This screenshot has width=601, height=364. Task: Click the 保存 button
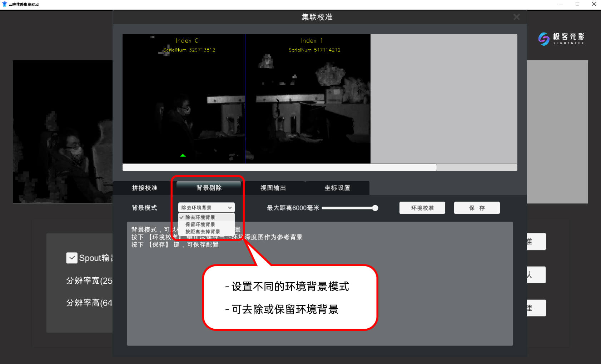coord(477,208)
